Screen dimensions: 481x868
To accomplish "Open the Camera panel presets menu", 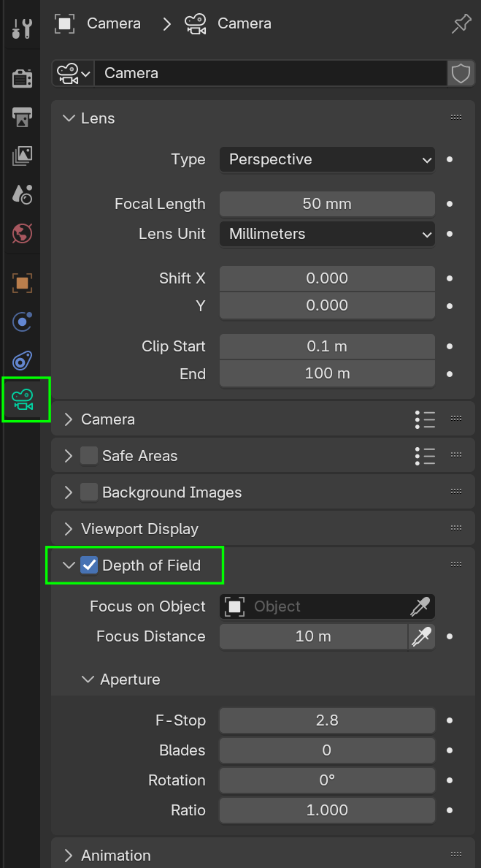I will point(425,419).
